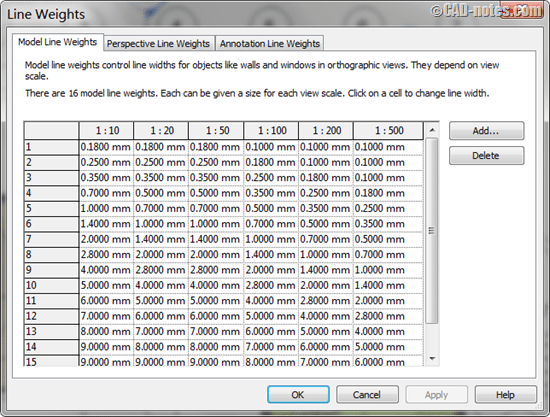The height and width of the screenshot is (417, 550).
Task: Confirm with the OK button
Action: coord(298,395)
